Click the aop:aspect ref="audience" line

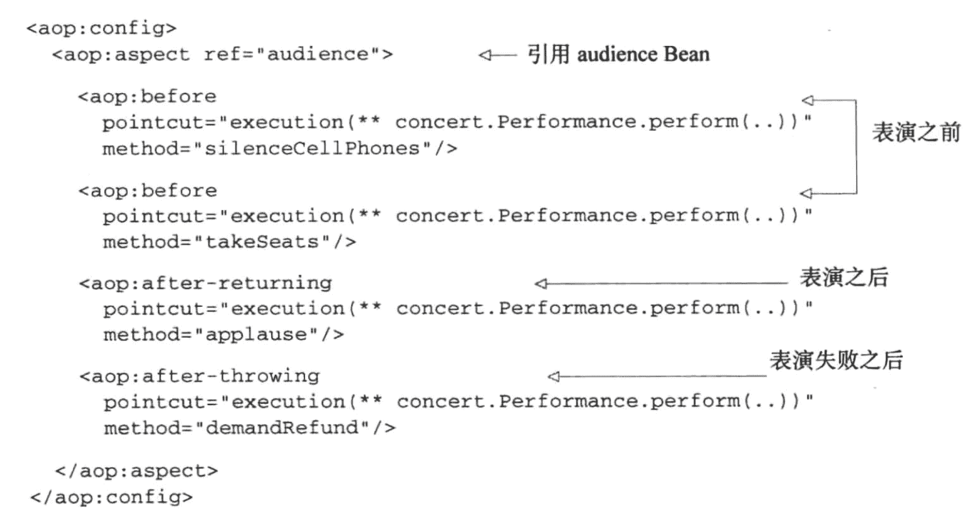[222, 55]
